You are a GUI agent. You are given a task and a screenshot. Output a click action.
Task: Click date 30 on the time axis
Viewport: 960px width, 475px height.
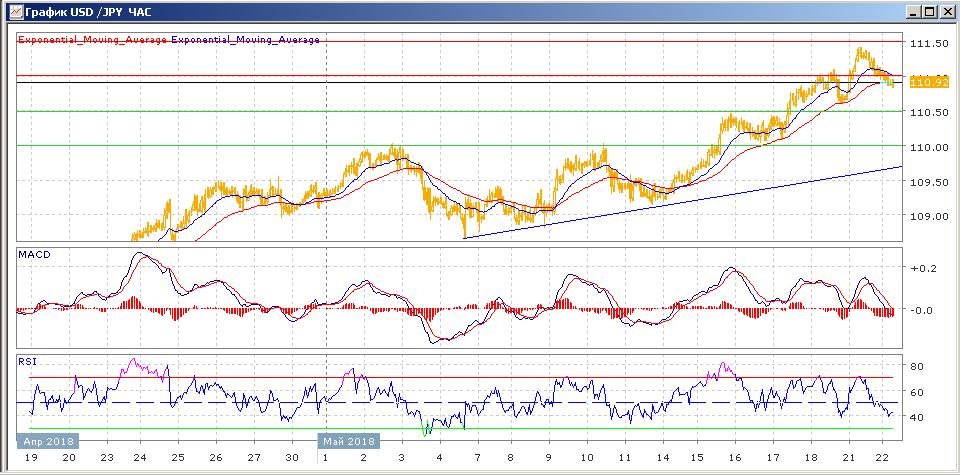(x=293, y=457)
